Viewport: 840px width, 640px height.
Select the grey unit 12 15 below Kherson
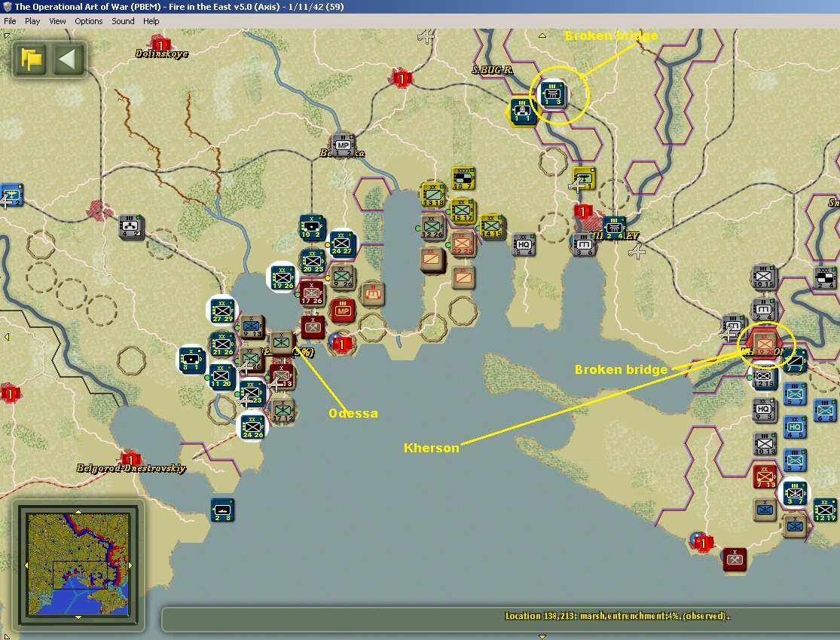click(x=764, y=376)
